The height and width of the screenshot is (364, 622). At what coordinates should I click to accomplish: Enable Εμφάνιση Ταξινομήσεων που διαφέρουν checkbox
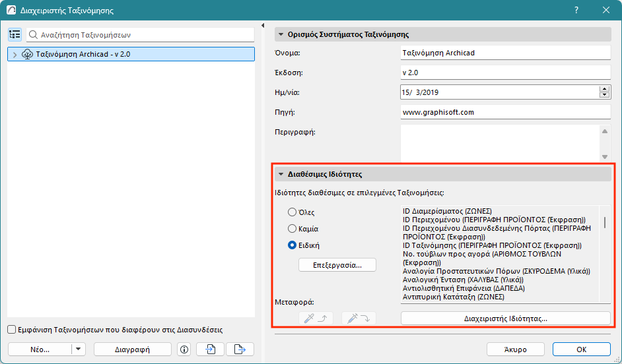(12, 330)
